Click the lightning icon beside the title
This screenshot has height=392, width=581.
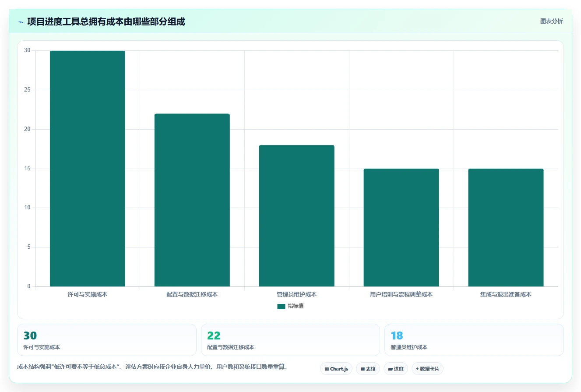coord(21,22)
